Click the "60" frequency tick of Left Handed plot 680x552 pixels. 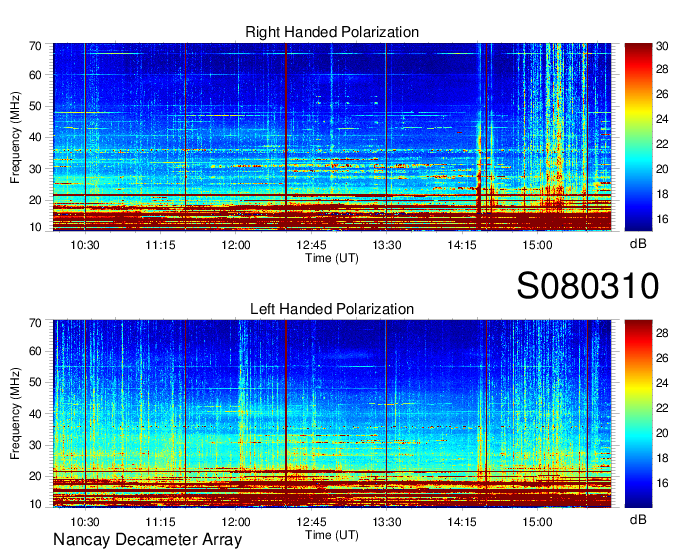point(35,351)
